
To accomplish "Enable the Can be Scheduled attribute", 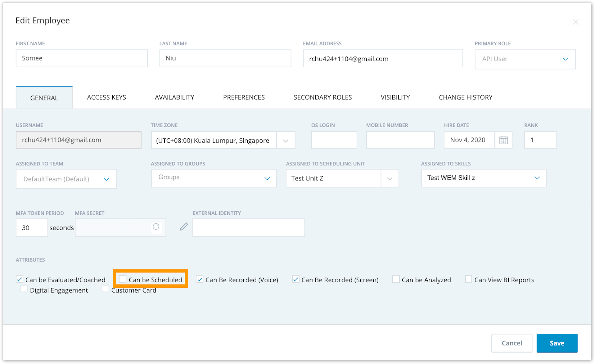I will point(123,279).
